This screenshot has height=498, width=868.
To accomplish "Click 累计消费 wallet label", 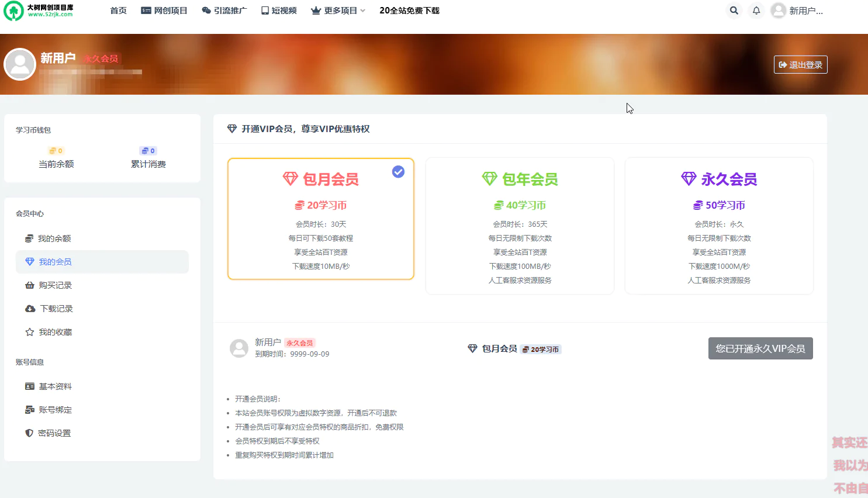I will (x=148, y=164).
